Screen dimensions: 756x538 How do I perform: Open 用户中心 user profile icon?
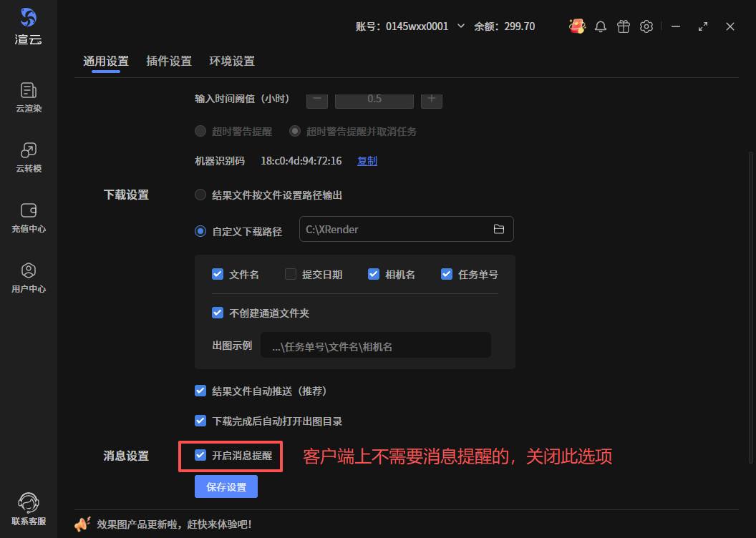(29, 271)
